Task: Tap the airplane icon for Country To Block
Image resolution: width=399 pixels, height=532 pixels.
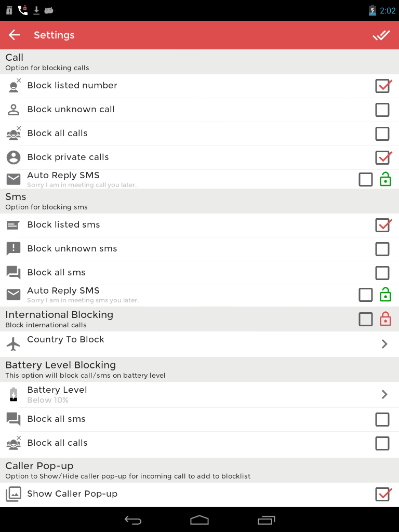Action: point(13,343)
